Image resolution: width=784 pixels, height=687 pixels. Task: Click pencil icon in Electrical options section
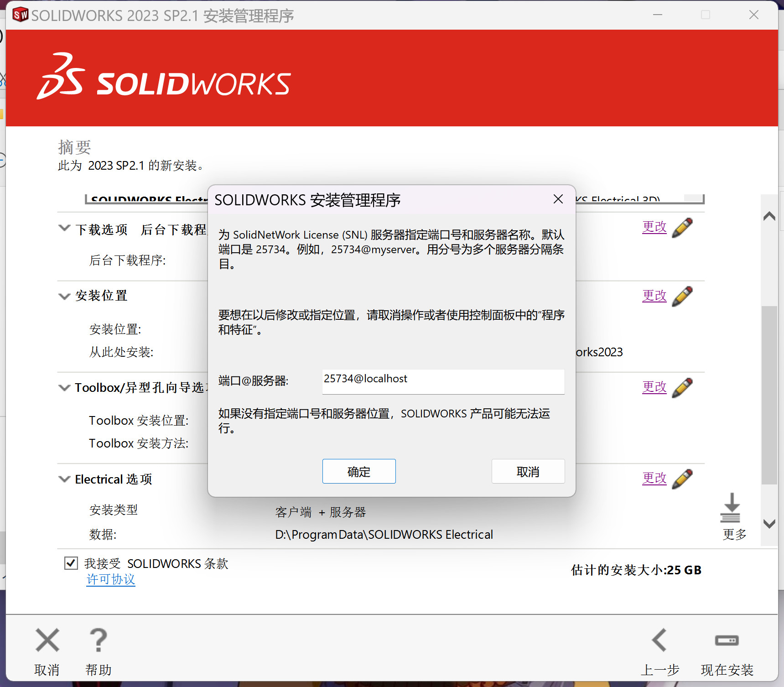pos(682,479)
